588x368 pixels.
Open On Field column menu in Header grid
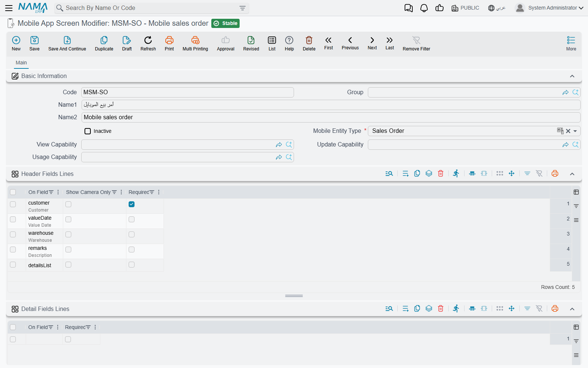click(x=58, y=192)
